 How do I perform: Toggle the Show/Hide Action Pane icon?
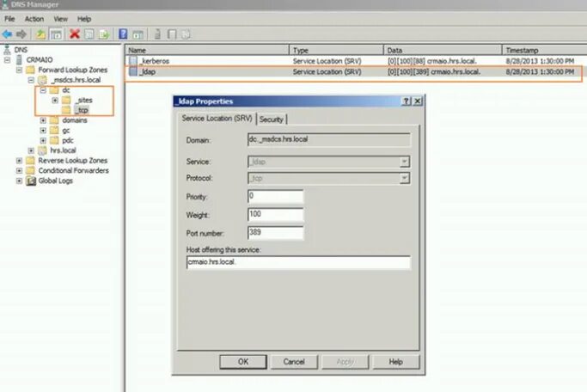click(138, 34)
